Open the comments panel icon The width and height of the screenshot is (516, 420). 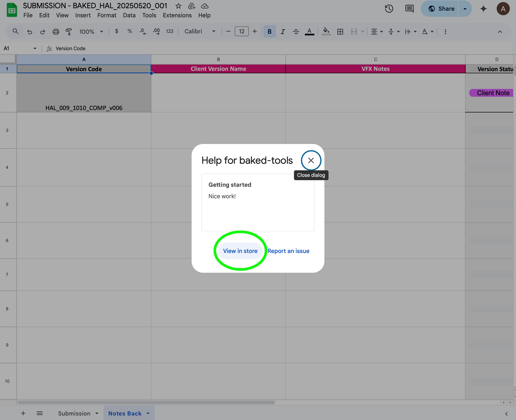click(x=409, y=9)
